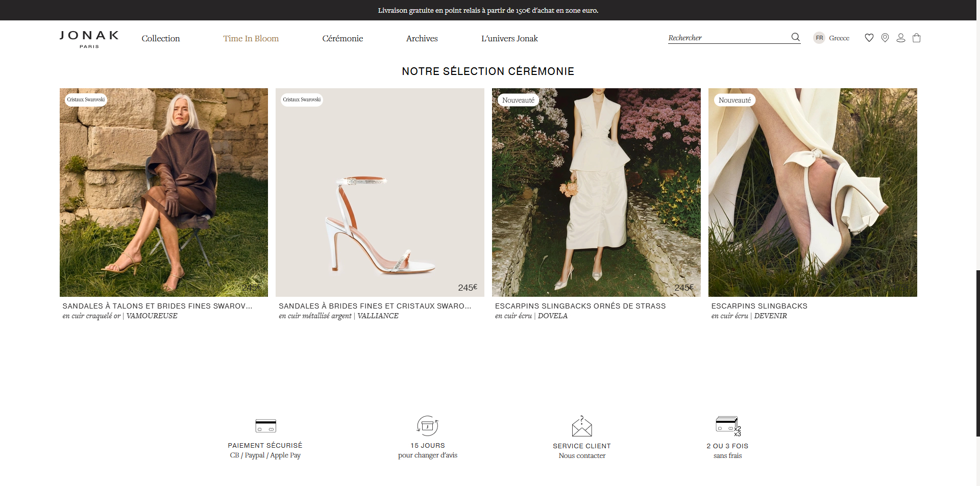Open the Collection menu
980x486 pixels.
point(161,38)
